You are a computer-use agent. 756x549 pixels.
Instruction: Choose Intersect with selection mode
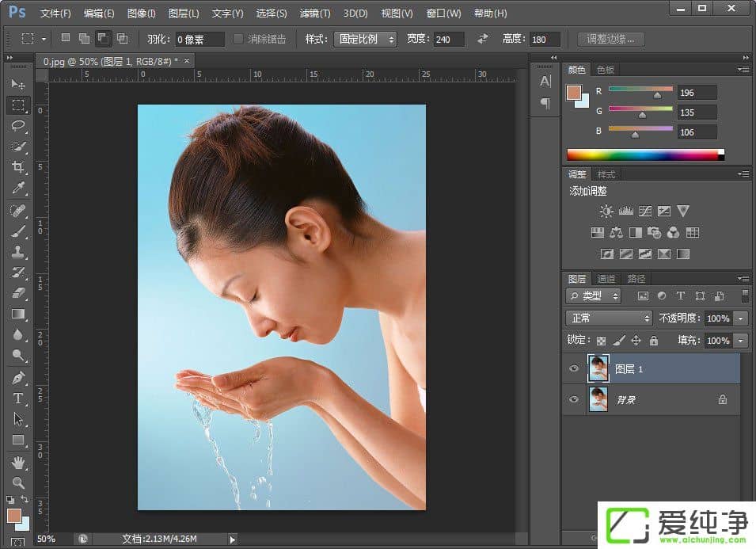(123, 38)
